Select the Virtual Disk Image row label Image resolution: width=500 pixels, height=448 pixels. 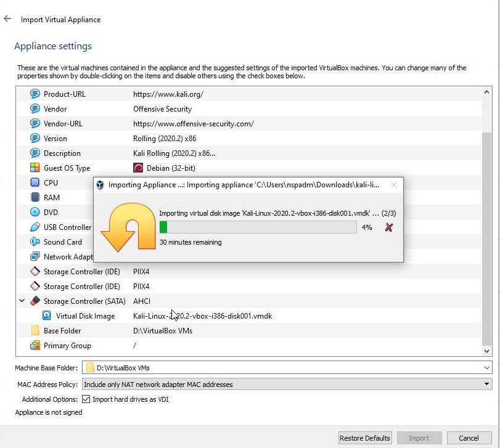coord(86,316)
